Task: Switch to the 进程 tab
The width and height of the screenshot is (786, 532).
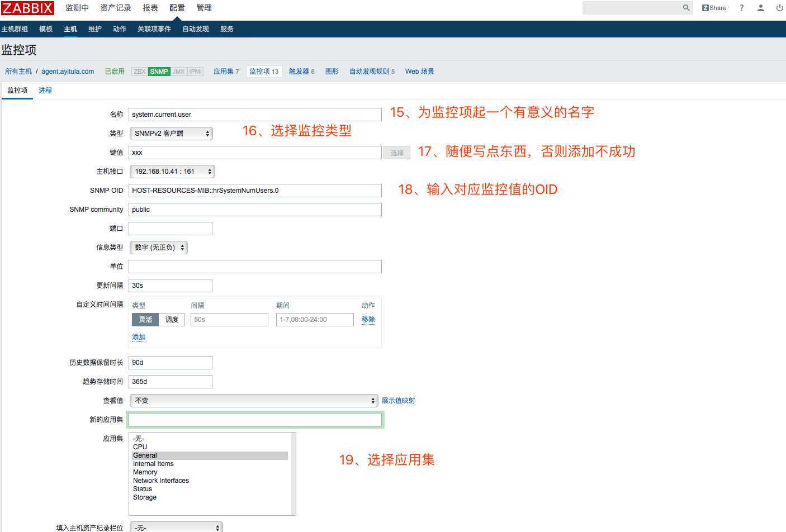Action: (45, 90)
